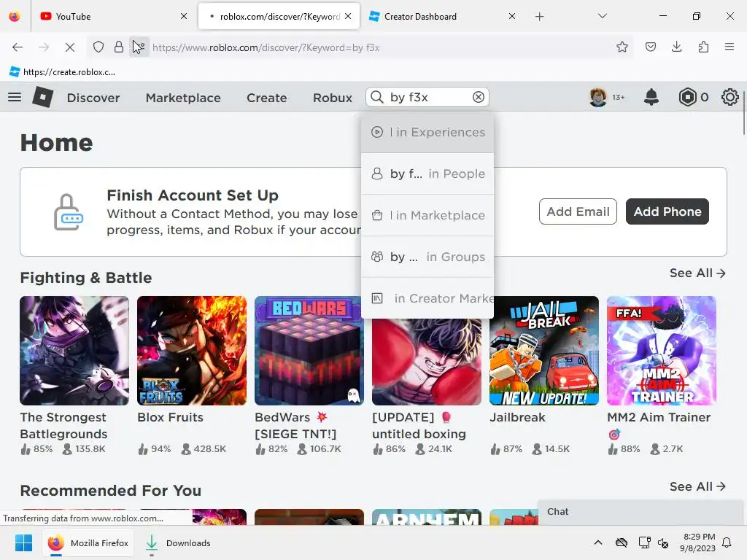The image size is (747, 560).
Task: Open the Firefox downloads panel
Action: (676, 47)
